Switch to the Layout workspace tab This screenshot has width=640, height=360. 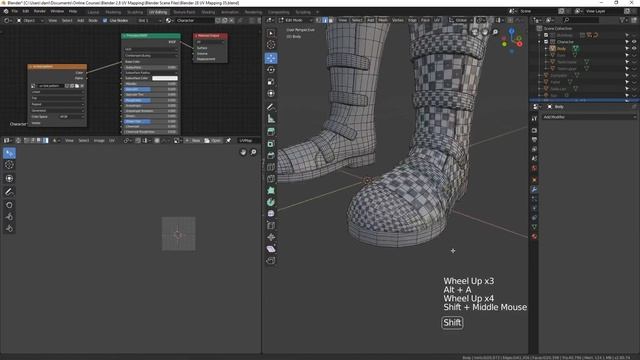point(93,12)
